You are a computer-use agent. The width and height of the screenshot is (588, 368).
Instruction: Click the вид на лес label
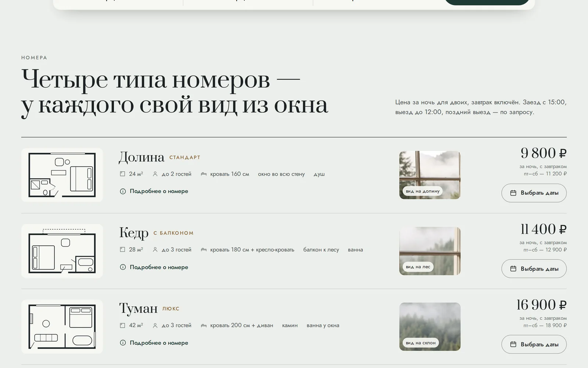418,267
